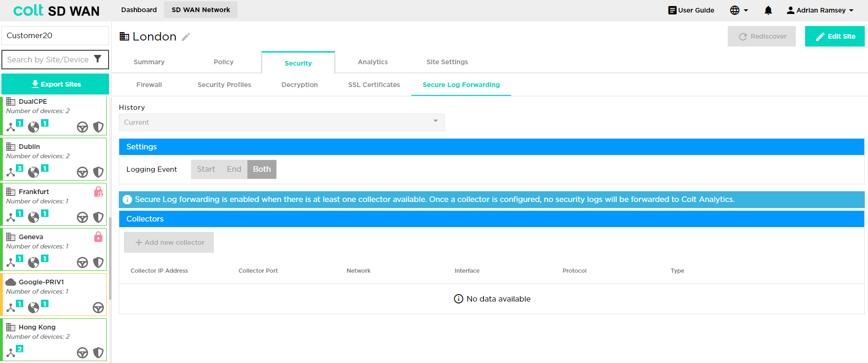Click the Edit Site button
This screenshot has height=363, width=868.
(834, 36)
